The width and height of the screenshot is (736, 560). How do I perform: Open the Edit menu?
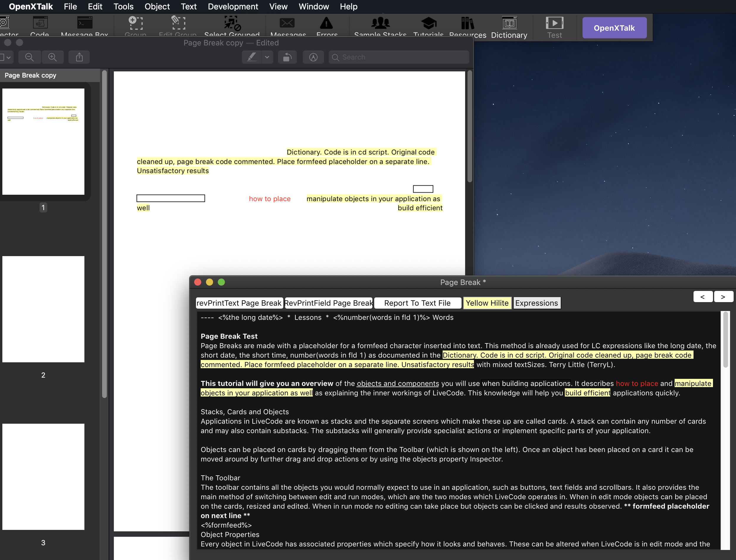(95, 6)
